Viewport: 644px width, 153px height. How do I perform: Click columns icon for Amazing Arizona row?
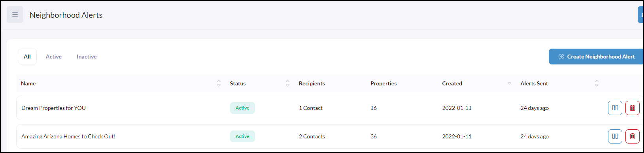[x=615, y=136]
